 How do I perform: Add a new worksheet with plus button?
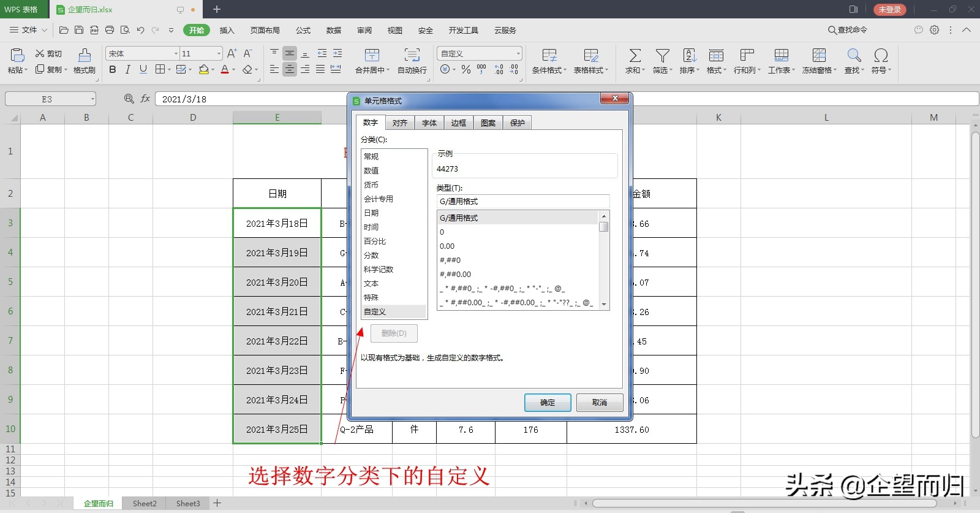[217, 503]
